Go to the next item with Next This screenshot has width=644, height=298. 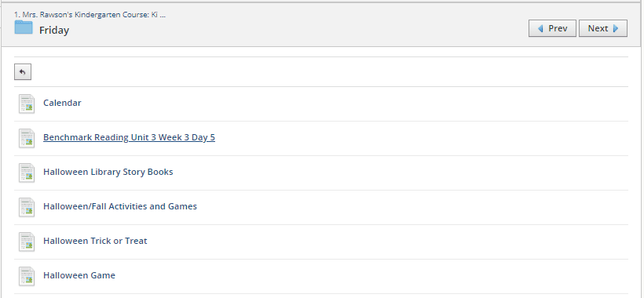pyautogui.click(x=603, y=28)
